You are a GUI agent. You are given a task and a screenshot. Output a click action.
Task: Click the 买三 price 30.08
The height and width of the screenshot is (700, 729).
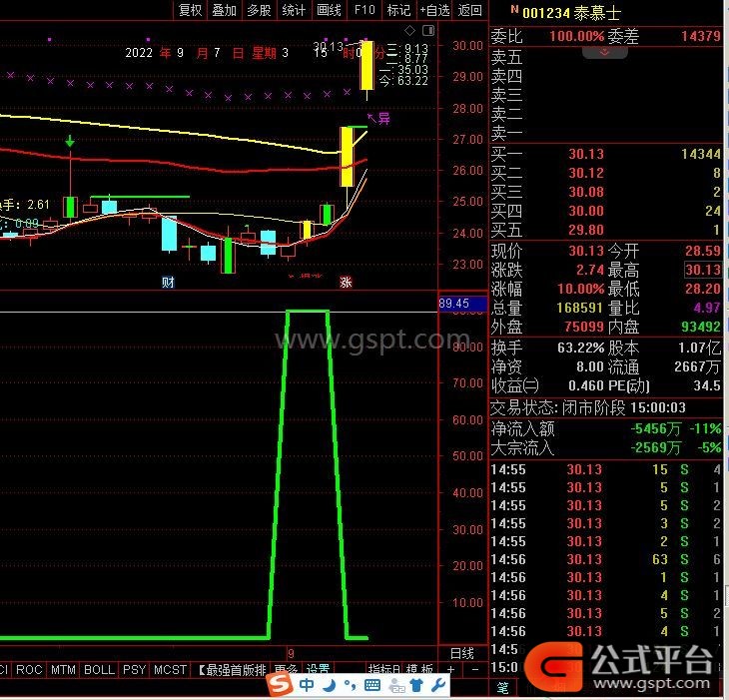tap(586, 192)
